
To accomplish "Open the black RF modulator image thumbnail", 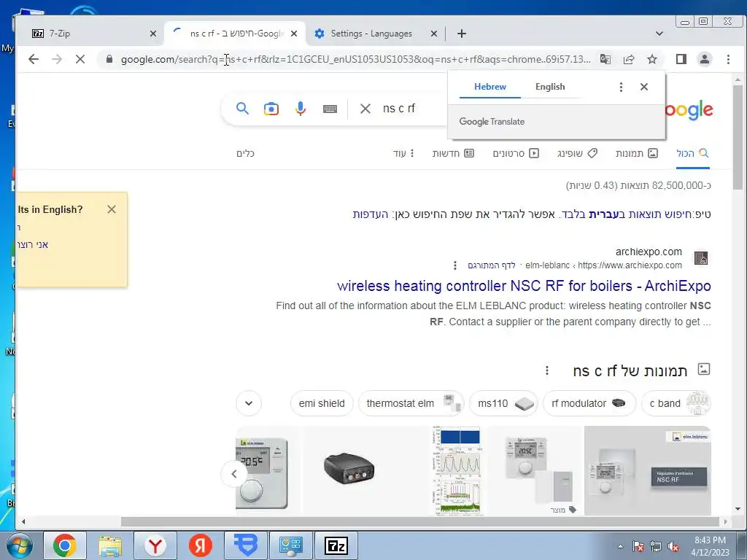I will point(349,469).
